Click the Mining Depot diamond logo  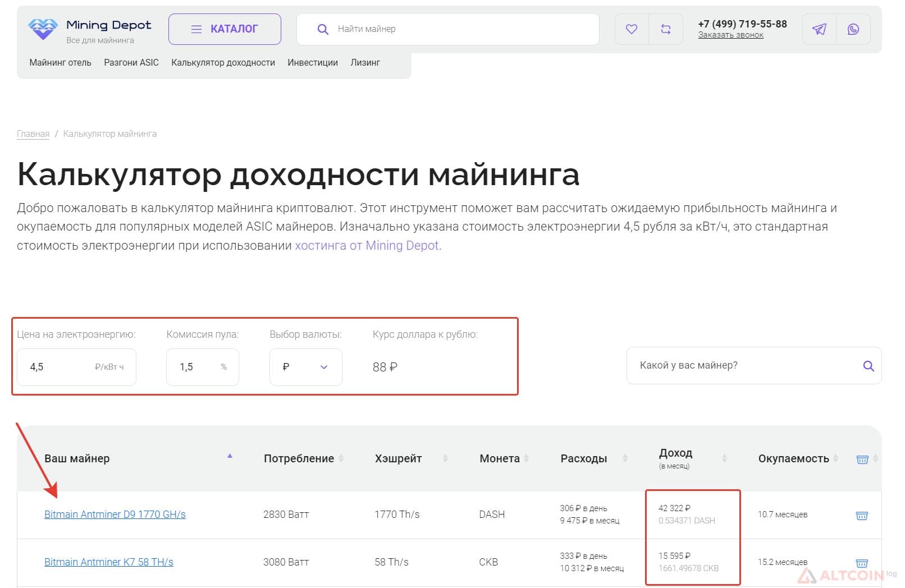43,29
